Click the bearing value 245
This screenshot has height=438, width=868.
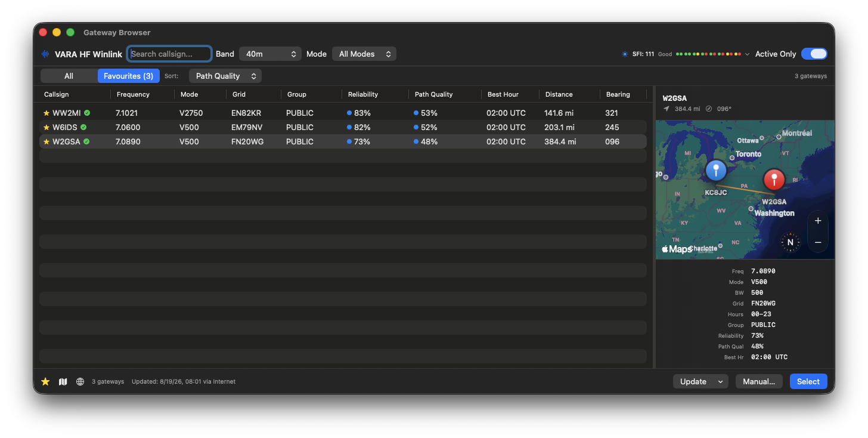(x=612, y=127)
